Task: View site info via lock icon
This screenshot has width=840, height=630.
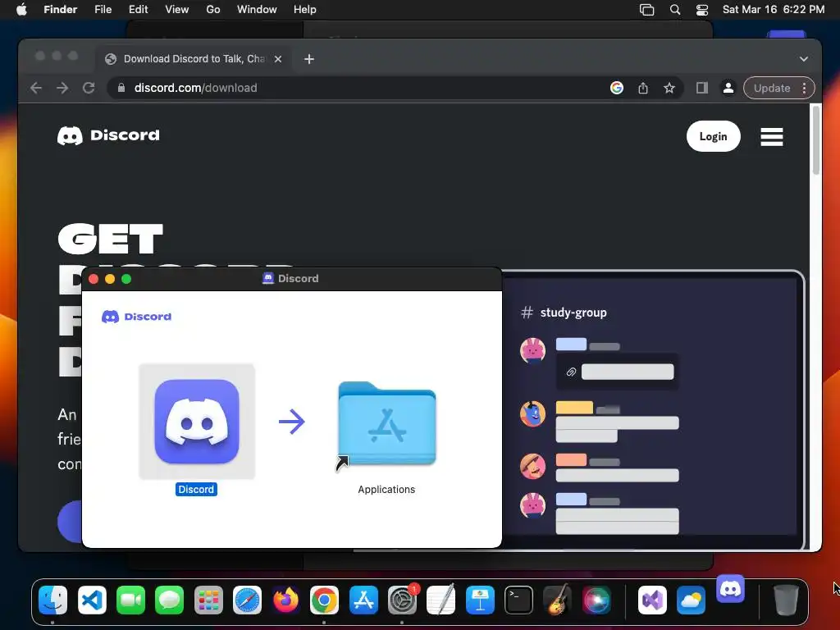Action: 121,88
